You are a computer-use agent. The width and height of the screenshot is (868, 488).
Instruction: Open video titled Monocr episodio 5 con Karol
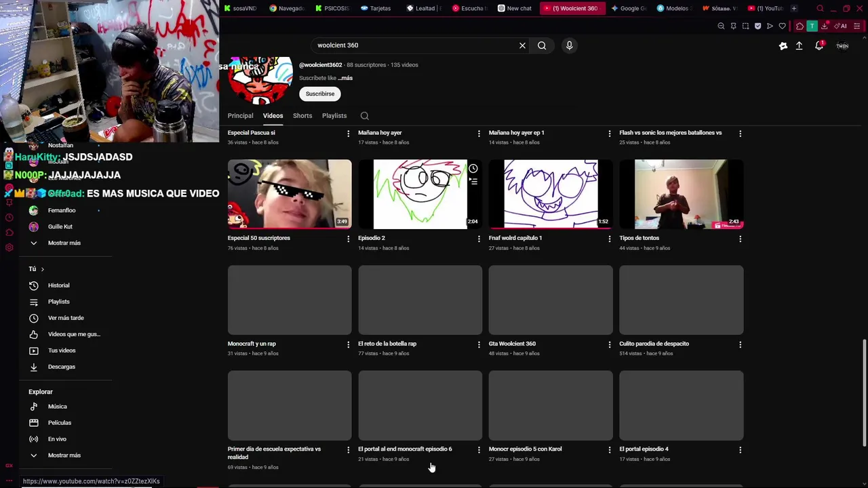526,449
